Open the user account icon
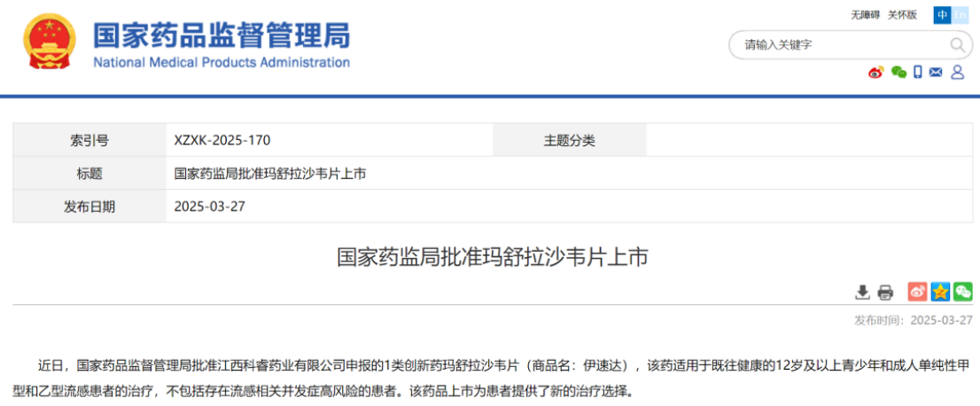 (957, 73)
